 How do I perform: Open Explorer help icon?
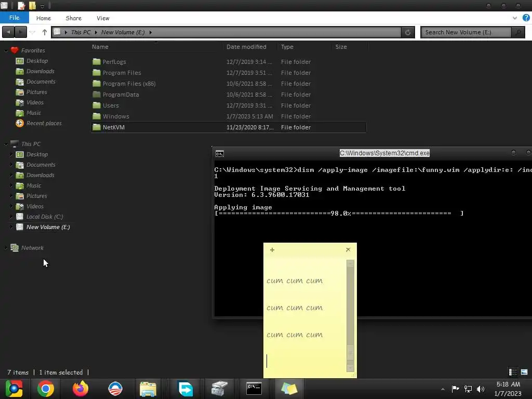526,18
